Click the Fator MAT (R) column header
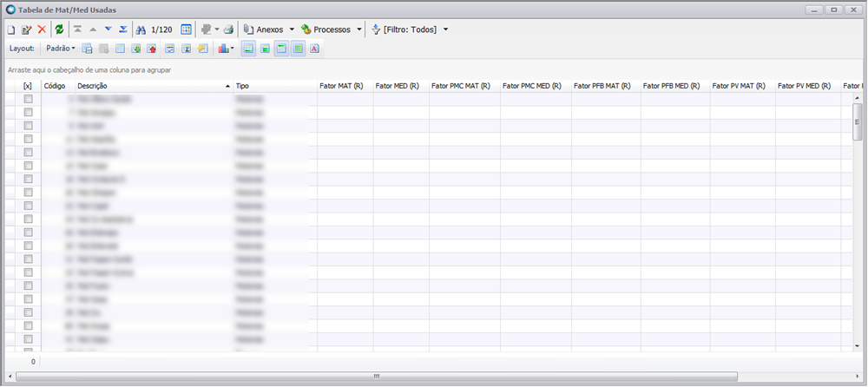The height and width of the screenshot is (387, 868). (345, 86)
